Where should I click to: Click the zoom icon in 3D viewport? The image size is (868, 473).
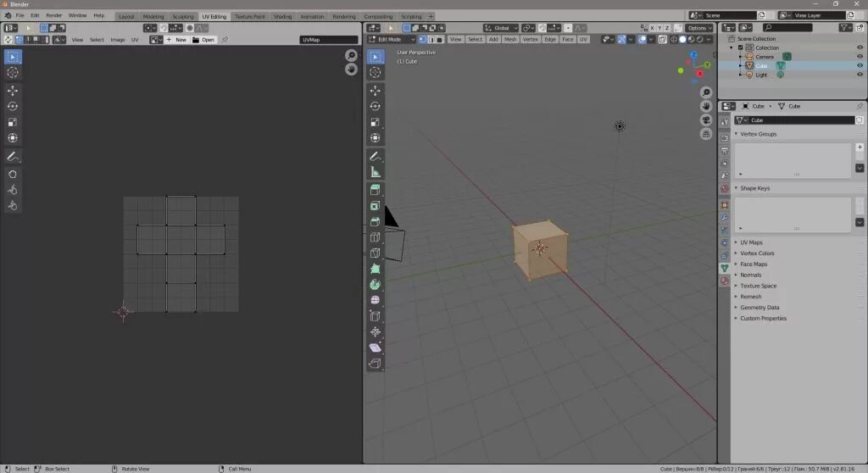[706, 92]
